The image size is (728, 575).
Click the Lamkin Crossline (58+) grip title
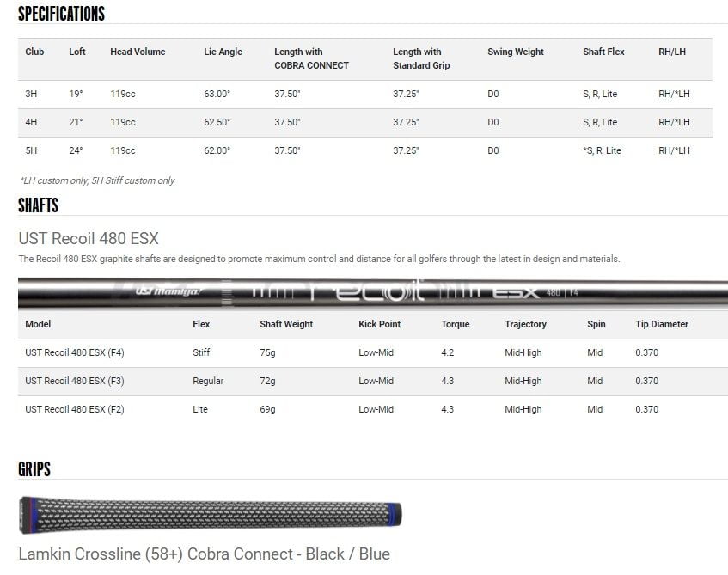tap(205, 554)
